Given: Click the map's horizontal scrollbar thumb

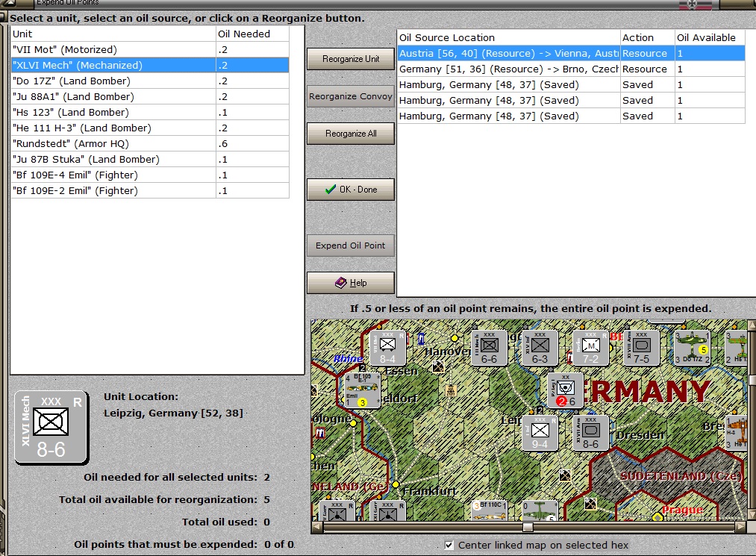Looking at the screenshot, I should point(528,527).
